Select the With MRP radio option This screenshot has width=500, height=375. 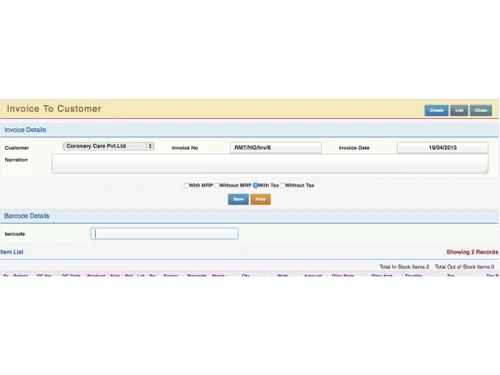[x=186, y=185]
